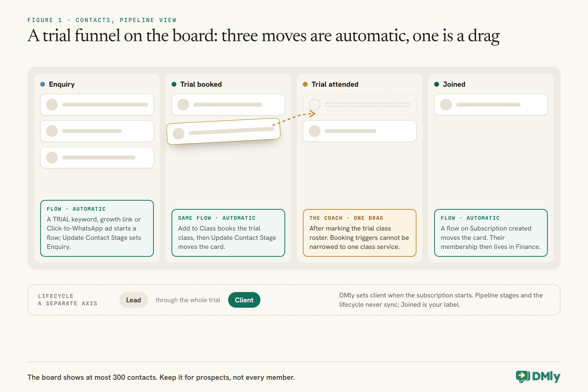
Task: Click the 'SAME FLOW · AUTOMATIC' note
Action: click(x=228, y=233)
